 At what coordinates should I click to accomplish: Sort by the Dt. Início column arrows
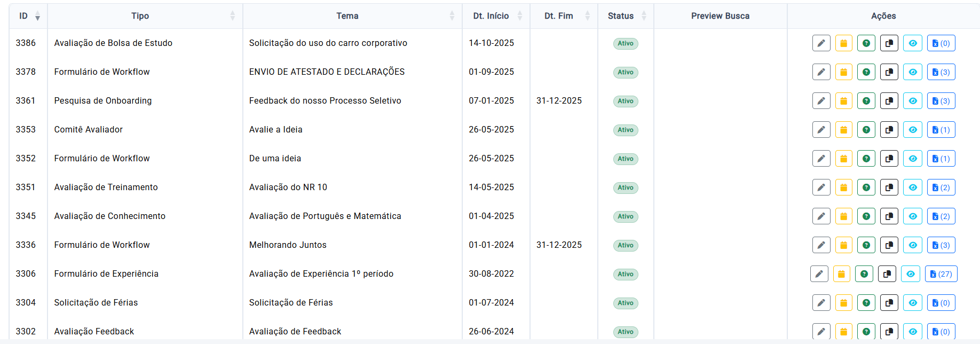(x=519, y=16)
